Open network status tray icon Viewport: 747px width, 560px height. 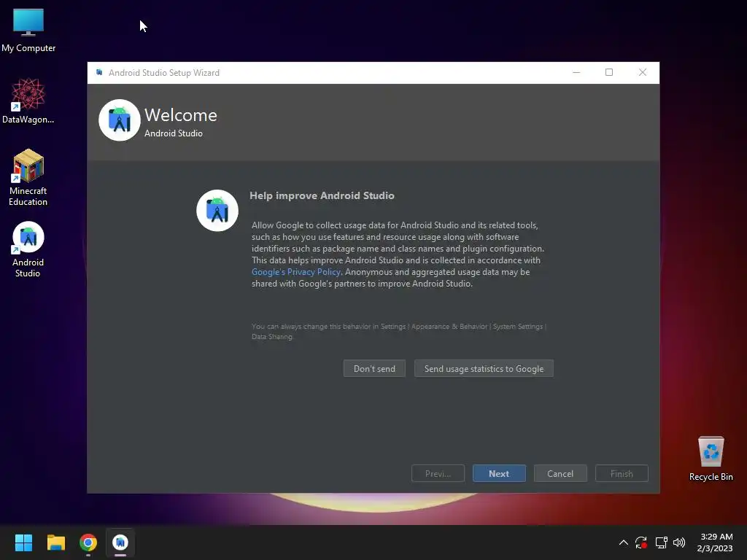661,542
